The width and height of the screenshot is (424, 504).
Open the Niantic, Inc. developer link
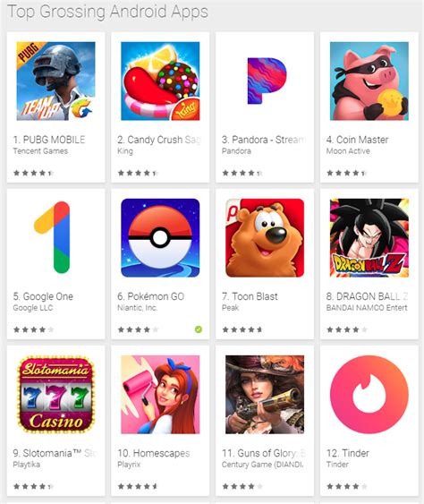click(138, 308)
